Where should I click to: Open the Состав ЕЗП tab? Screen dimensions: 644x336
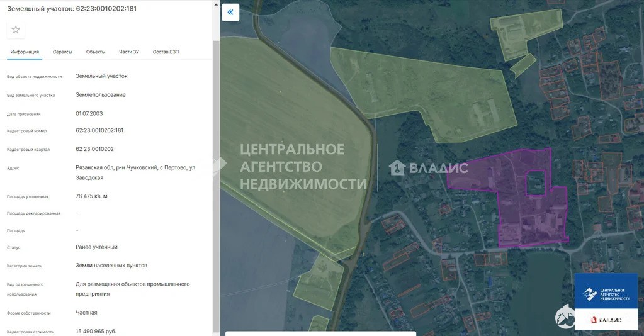(166, 52)
